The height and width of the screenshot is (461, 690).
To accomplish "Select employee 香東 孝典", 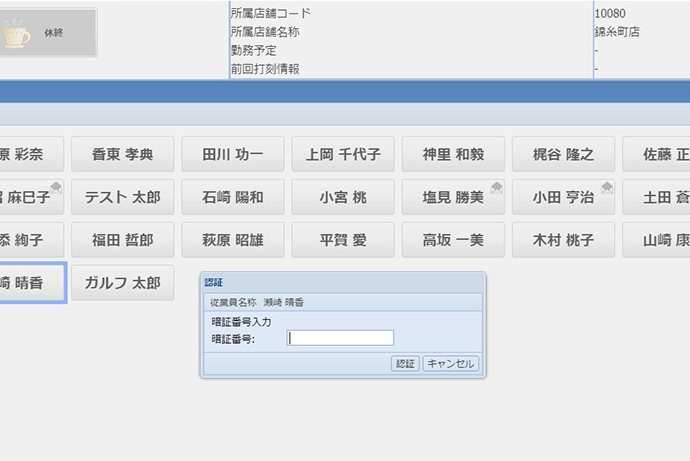I will [x=123, y=155].
